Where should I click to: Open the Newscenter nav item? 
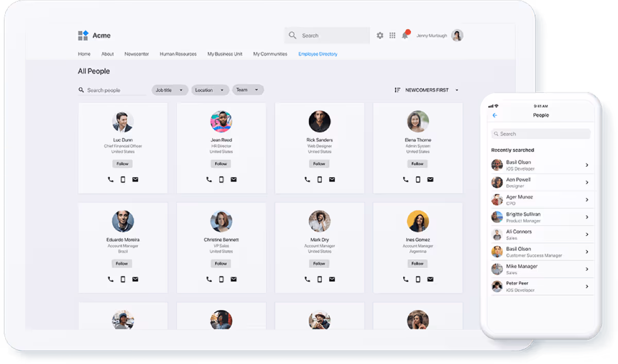(x=136, y=54)
